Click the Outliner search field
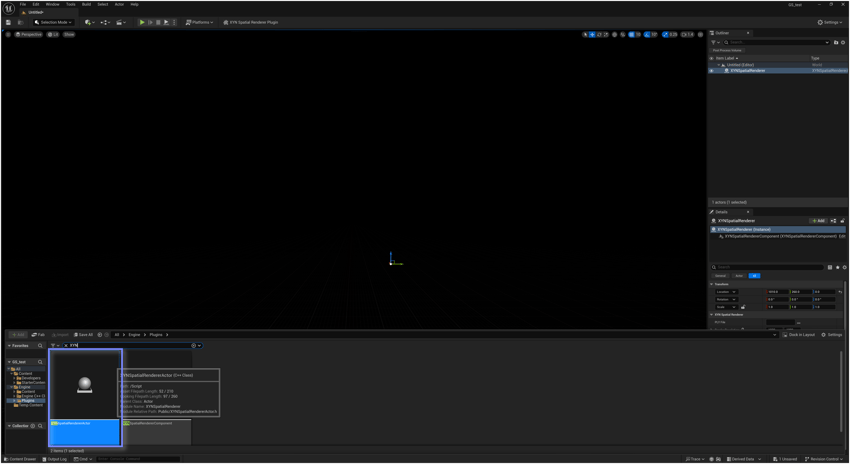The width and height of the screenshot is (850, 464). (x=775, y=43)
